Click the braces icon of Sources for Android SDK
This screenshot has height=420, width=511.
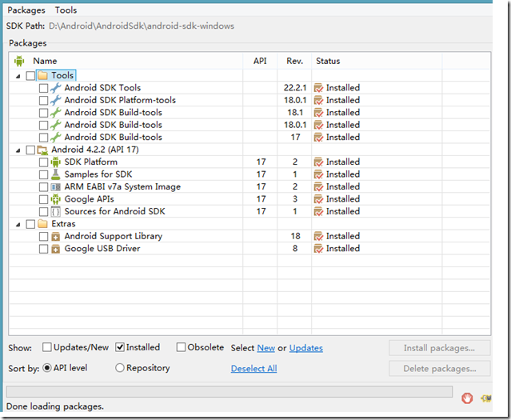point(56,212)
